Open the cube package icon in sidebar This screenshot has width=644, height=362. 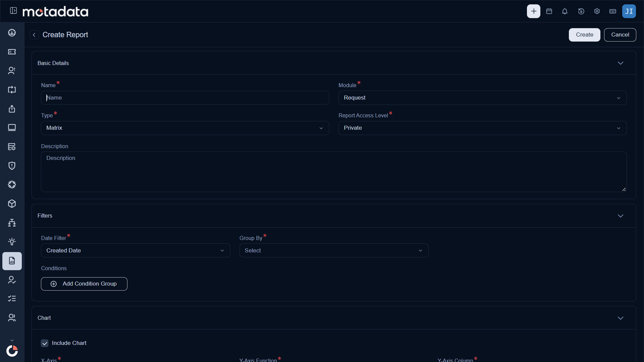[x=12, y=204]
